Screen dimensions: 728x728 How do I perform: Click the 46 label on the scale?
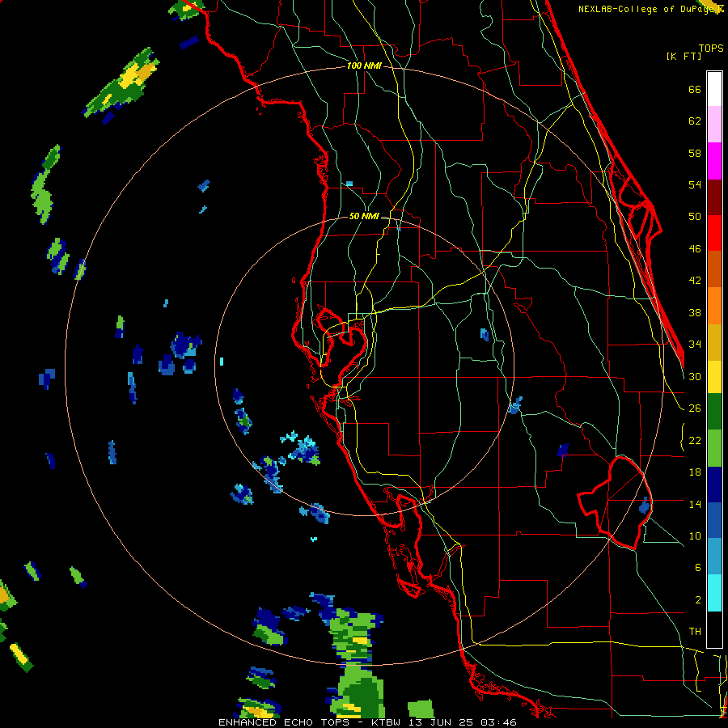695,248
